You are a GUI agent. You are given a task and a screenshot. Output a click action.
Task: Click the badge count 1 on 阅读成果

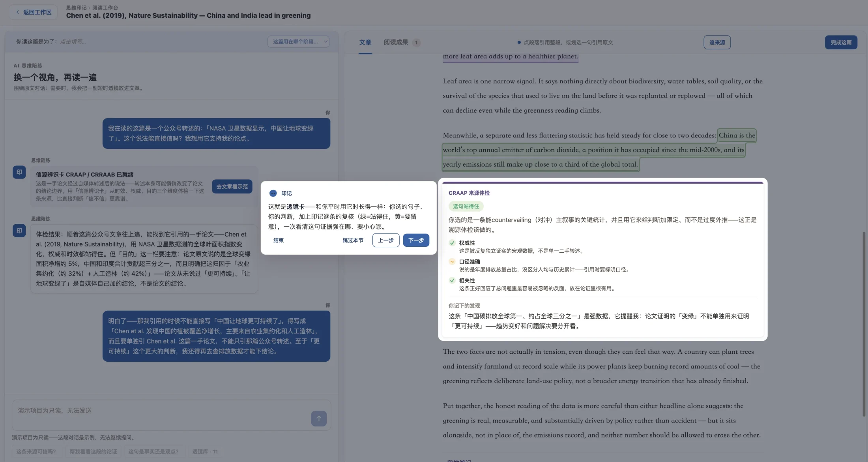tap(416, 43)
